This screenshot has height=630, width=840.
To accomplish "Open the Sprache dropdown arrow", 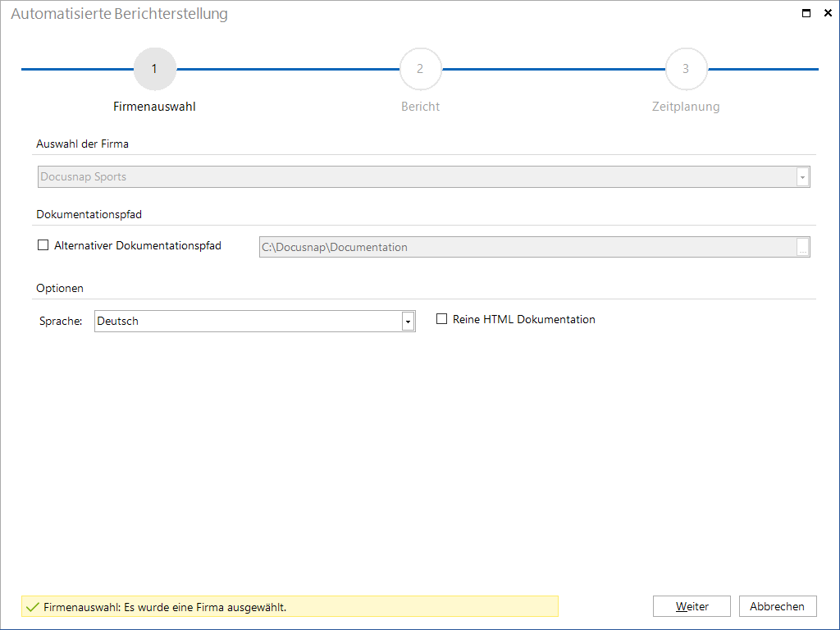I will 409,322.
